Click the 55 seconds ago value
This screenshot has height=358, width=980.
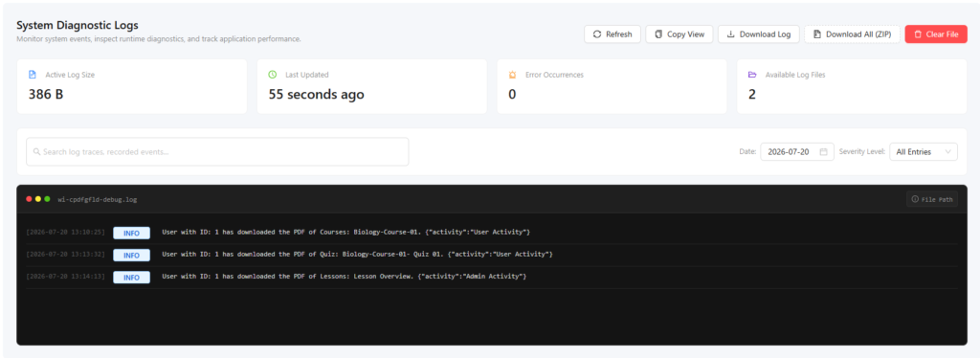[x=316, y=95]
